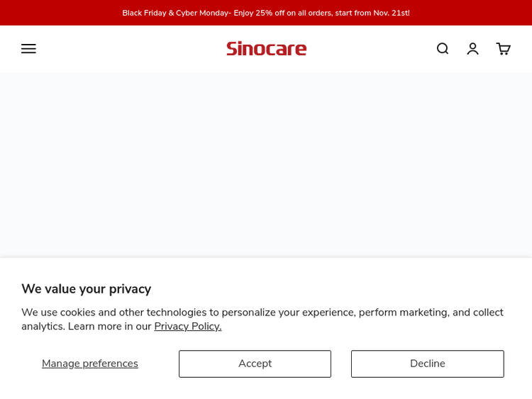The image size is (532, 399).
Task: Launch site search from header
Action: tap(443, 49)
